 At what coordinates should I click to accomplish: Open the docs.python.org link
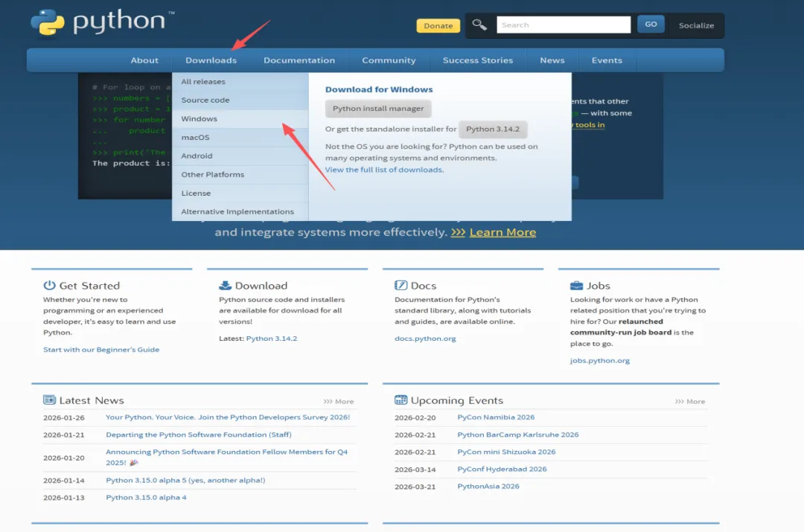click(x=425, y=339)
